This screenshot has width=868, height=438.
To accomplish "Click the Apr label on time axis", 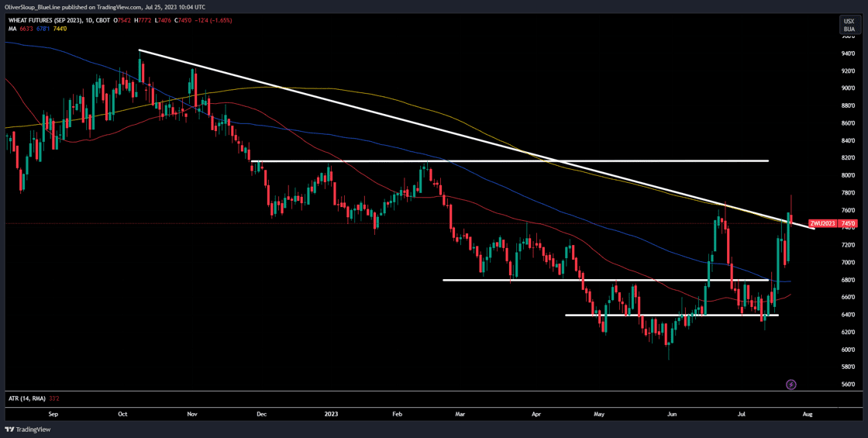I will 536,414.
